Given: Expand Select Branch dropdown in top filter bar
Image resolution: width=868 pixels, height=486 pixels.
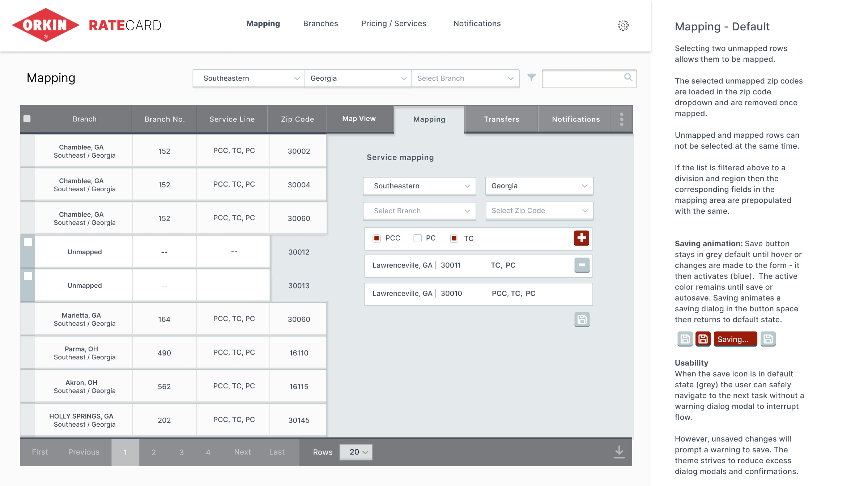Looking at the screenshot, I should click(x=465, y=78).
